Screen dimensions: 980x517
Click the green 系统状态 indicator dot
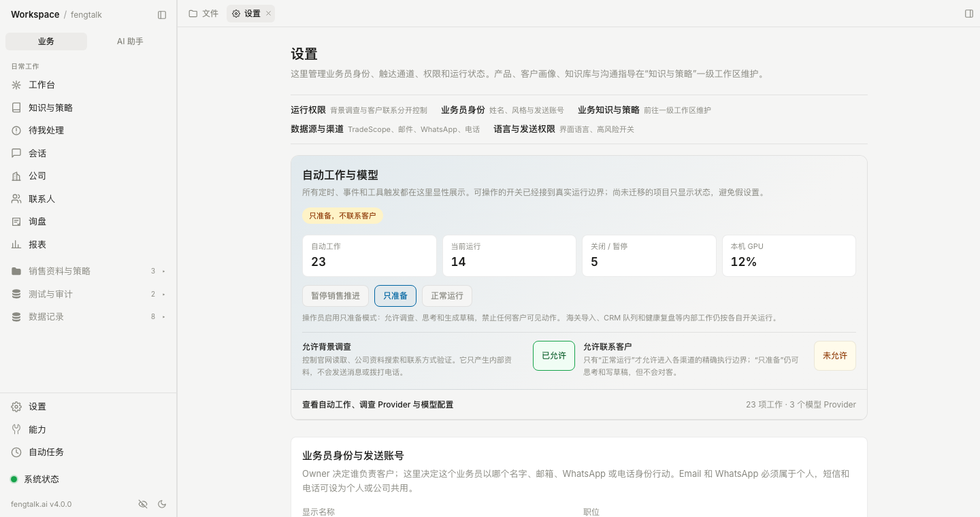[x=14, y=479]
